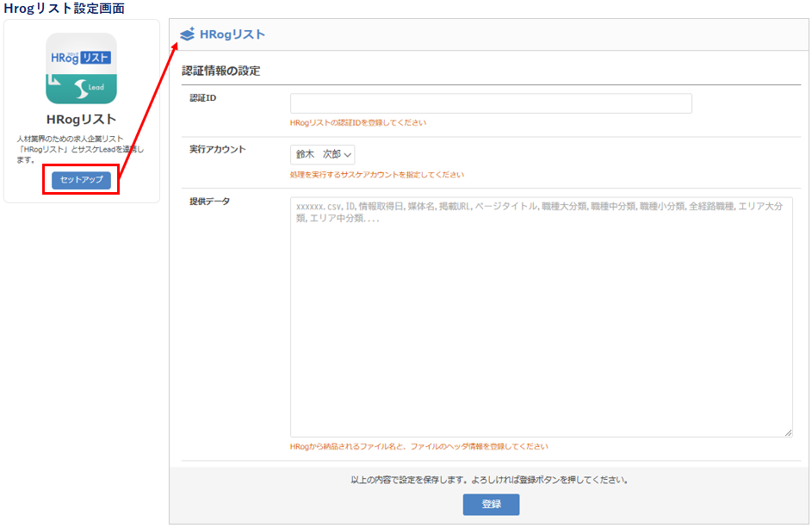Click the 処理を実行するサスケアカウント hint text
Image resolution: width=812 pixels, height=528 pixels.
377,175
